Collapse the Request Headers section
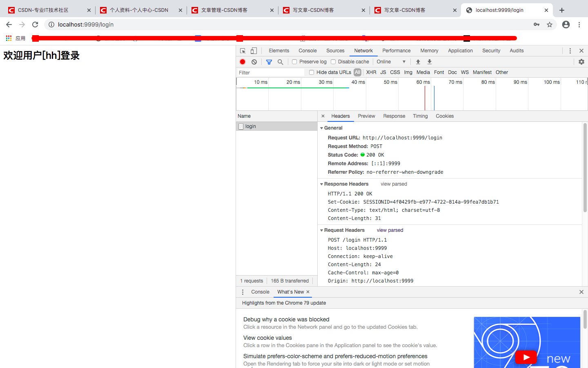Image resolution: width=588 pixels, height=368 pixels. (321, 230)
